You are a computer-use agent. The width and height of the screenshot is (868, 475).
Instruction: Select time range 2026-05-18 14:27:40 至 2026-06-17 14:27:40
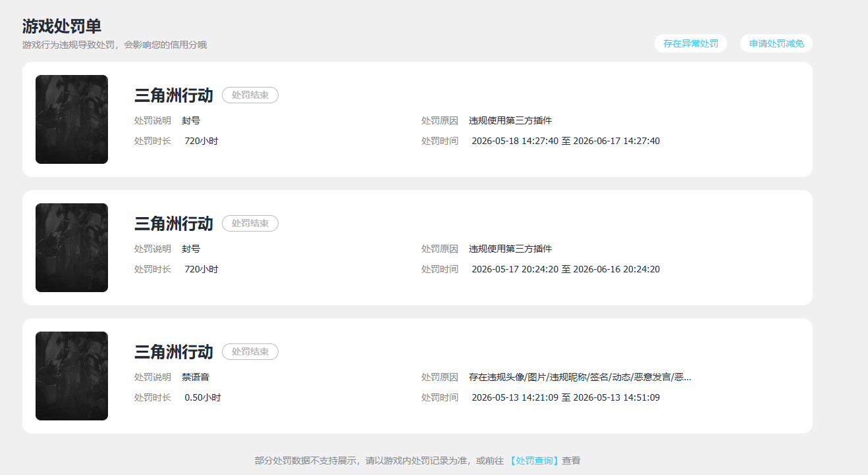click(566, 141)
